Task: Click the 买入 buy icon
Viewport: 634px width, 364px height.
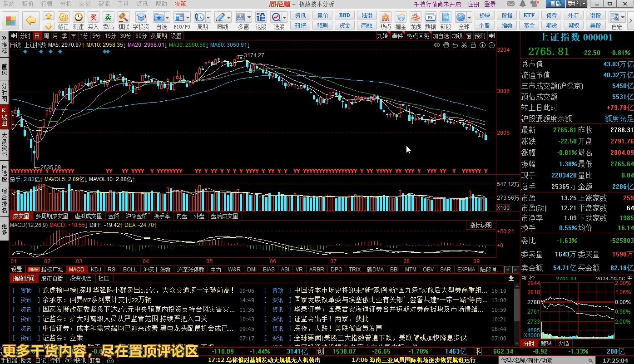Action: click(94, 17)
